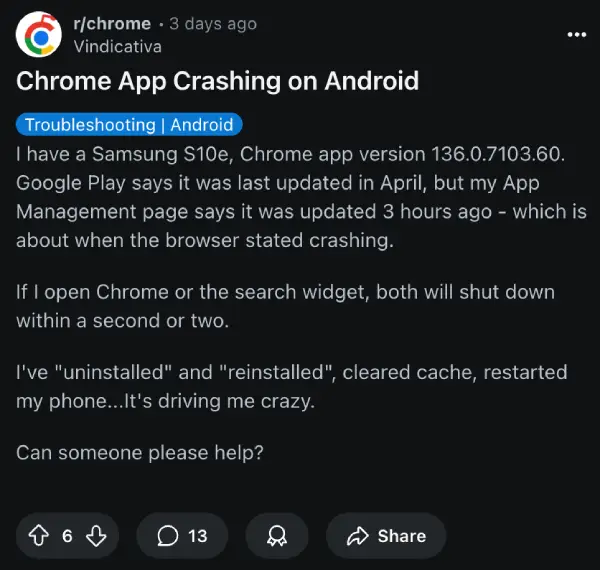Click the paragraph mentioning Samsung S10e
This screenshot has width=600, height=570.
(x=301, y=197)
